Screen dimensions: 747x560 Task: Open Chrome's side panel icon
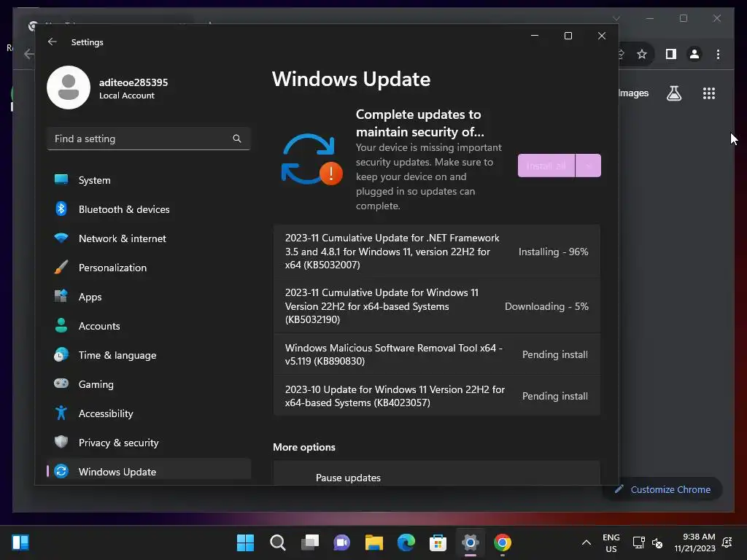point(671,54)
